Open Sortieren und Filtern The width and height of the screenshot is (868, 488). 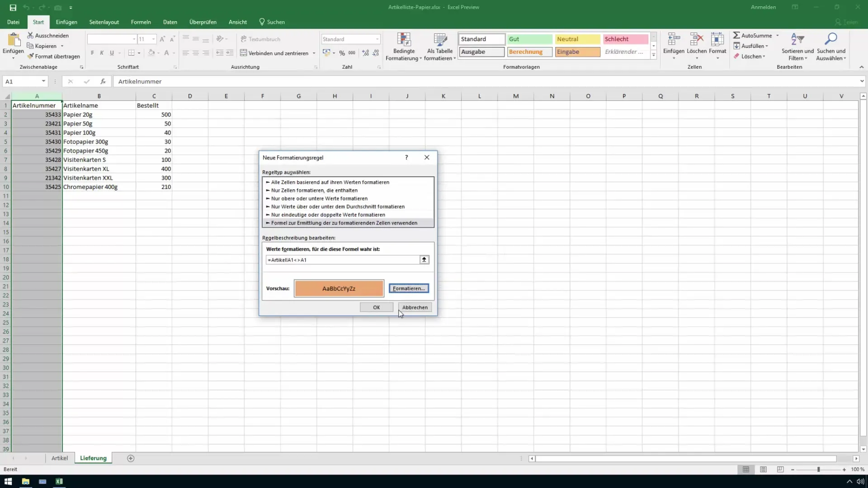(797, 47)
